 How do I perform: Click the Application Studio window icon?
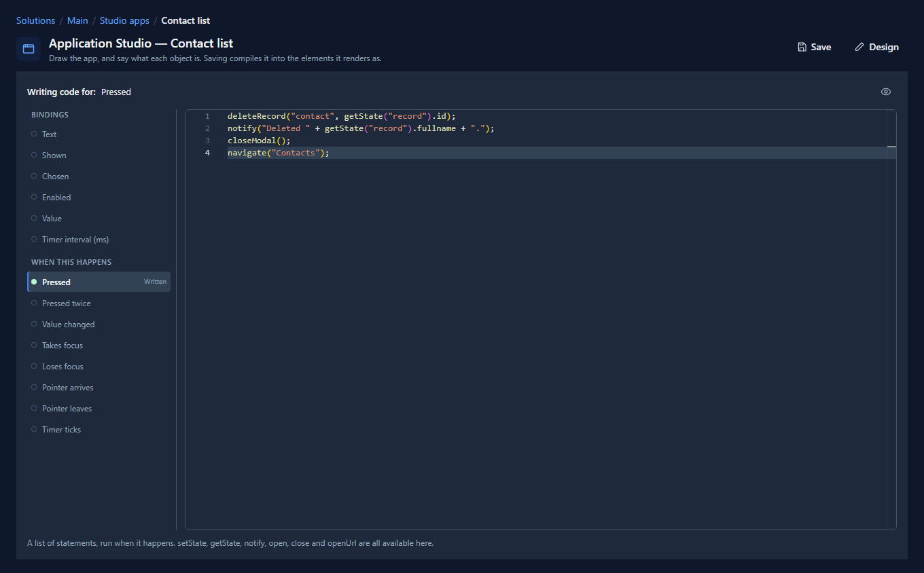(x=29, y=49)
